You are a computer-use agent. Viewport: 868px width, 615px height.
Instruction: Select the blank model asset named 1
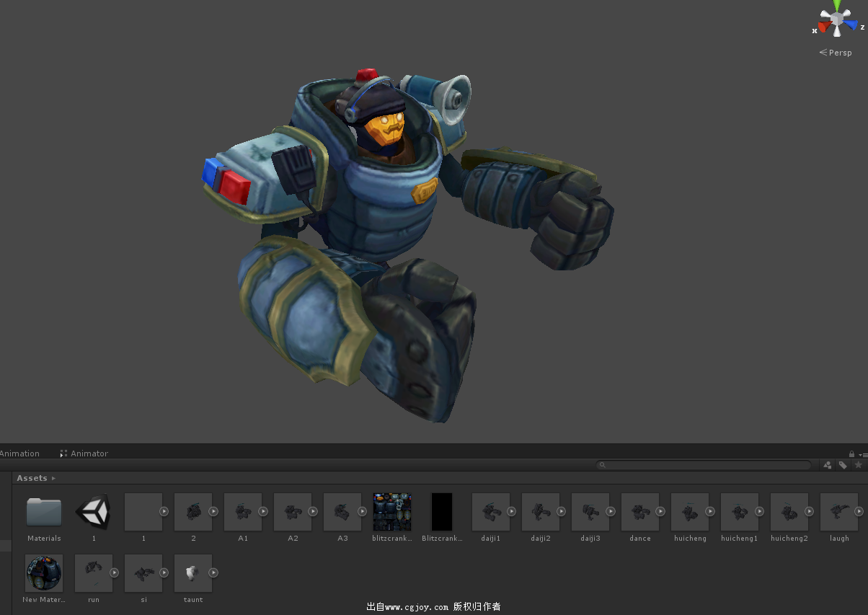coord(143,512)
